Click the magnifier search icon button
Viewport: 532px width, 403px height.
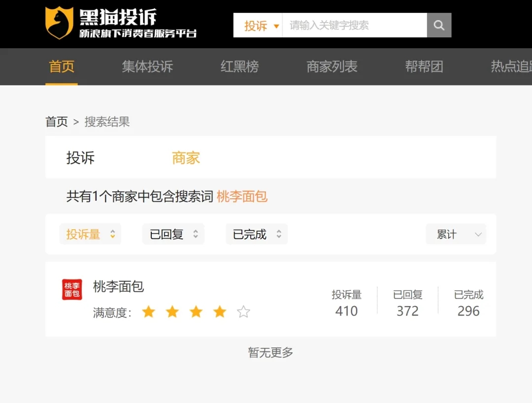(x=439, y=25)
